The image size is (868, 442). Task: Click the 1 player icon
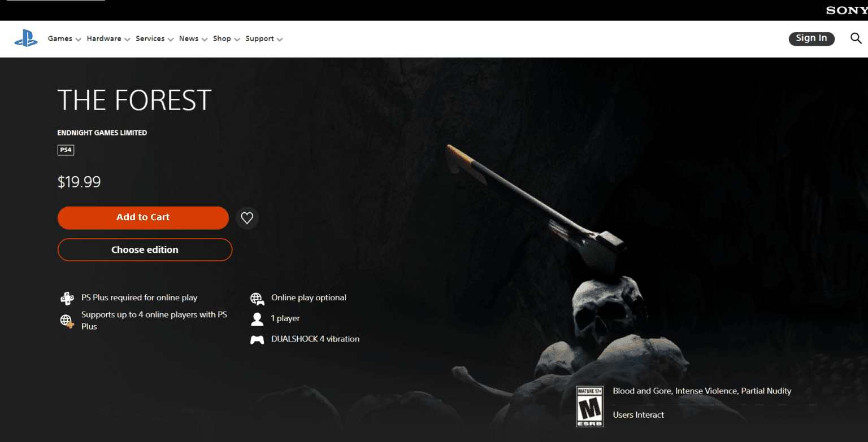click(257, 318)
